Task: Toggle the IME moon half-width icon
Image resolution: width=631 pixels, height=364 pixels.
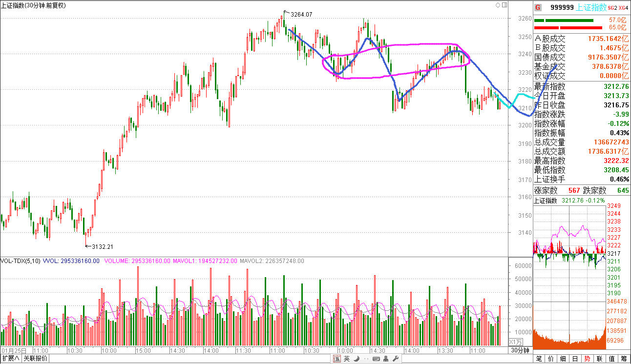Action: (357, 359)
